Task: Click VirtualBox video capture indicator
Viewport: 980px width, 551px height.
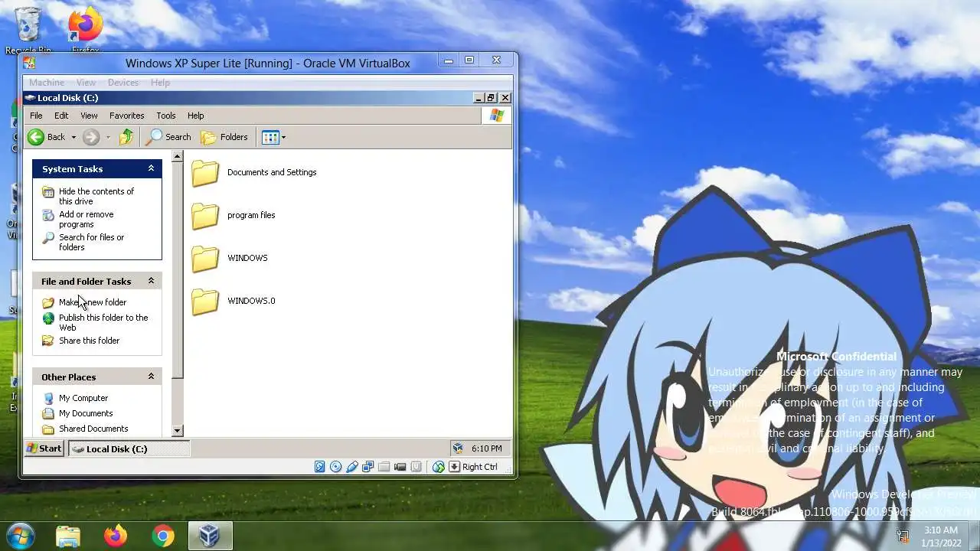Action: pos(400,467)
